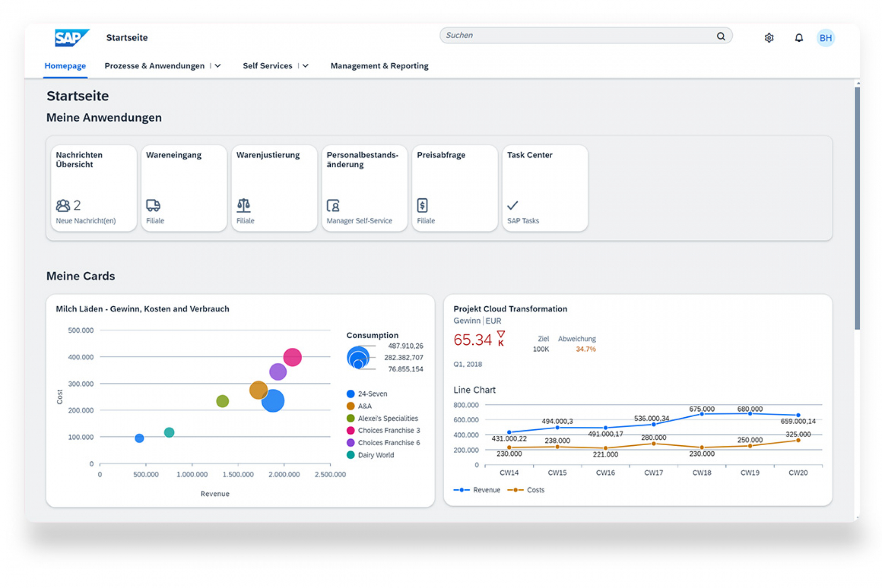Click the Choices Franchise 3 pink legend swatch
The width and height of the screenshot is (882, 588).
click(x=351, y=431)
